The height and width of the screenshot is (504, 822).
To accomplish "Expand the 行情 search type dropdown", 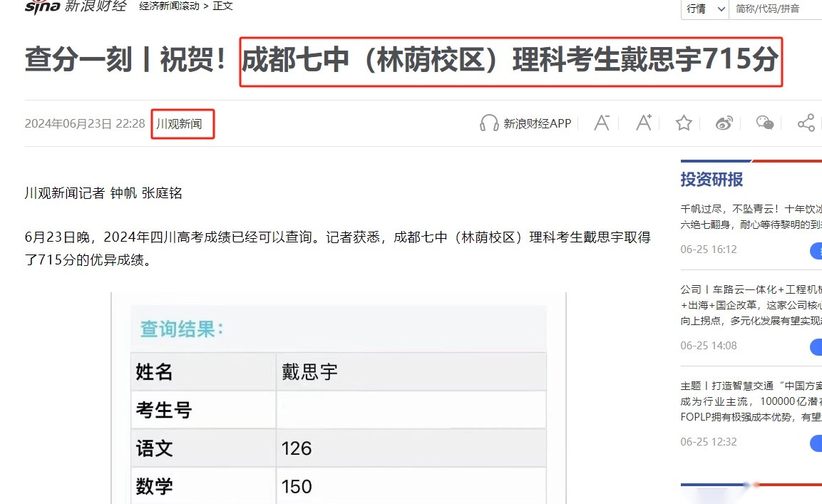I will pyautogui.click(x=706, y=9).
